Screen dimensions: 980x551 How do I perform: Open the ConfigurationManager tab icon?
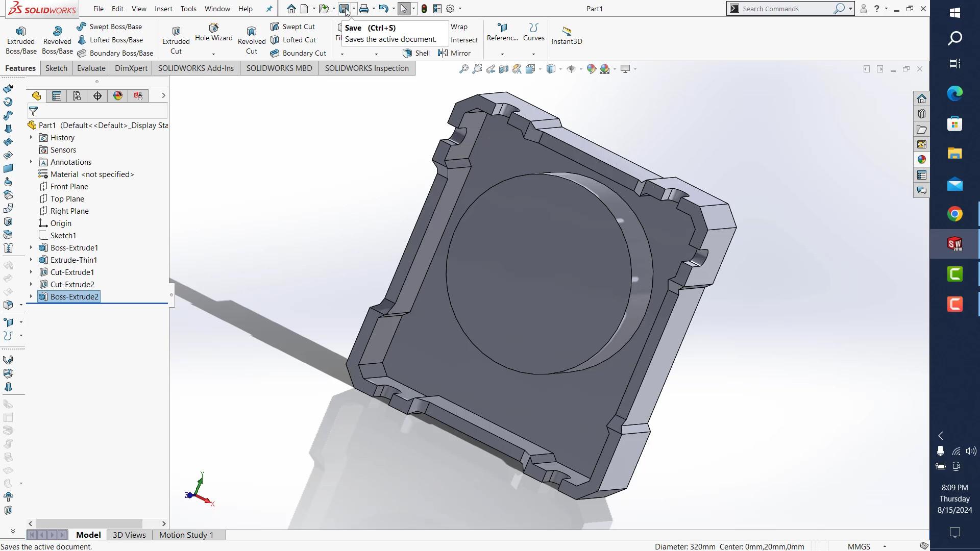(77, 96)
